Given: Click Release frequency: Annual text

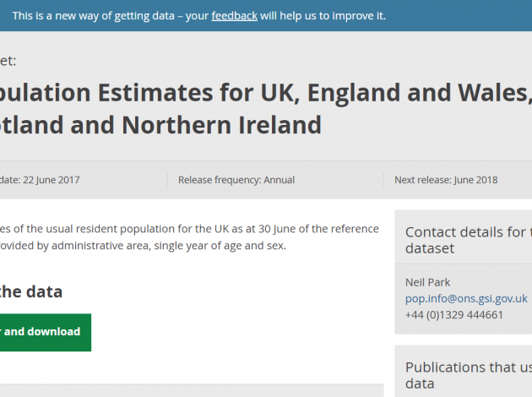Looking at the screenshot, I should (x=236, y=180).
